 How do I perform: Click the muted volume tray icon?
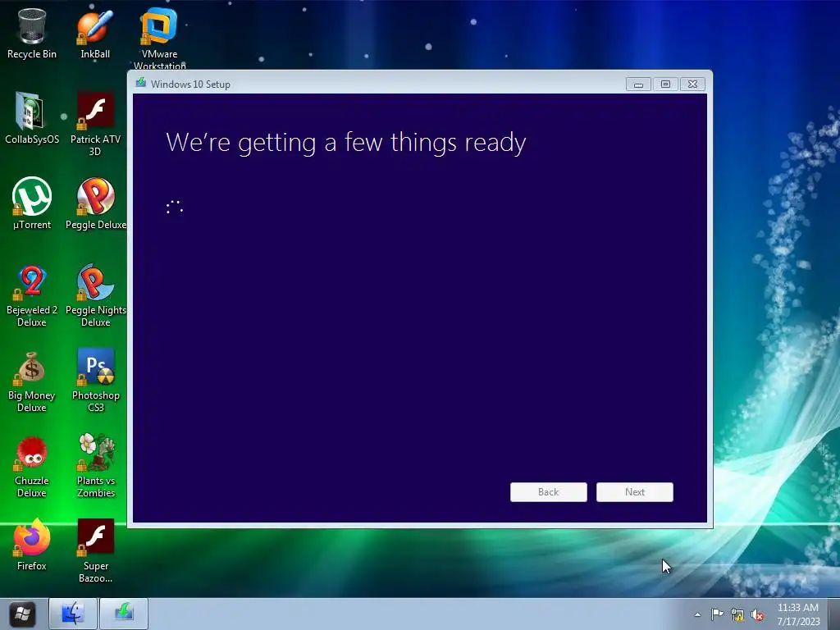tap(757, 615)
